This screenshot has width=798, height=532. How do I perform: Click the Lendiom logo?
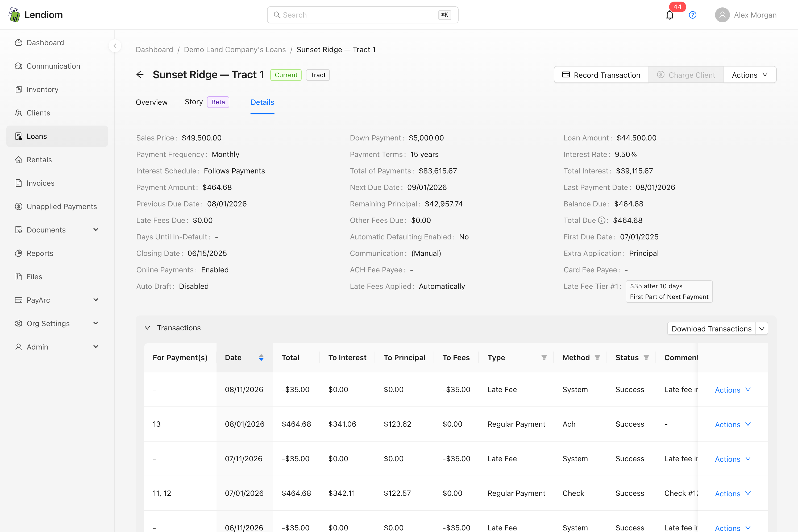click(35, 15)
